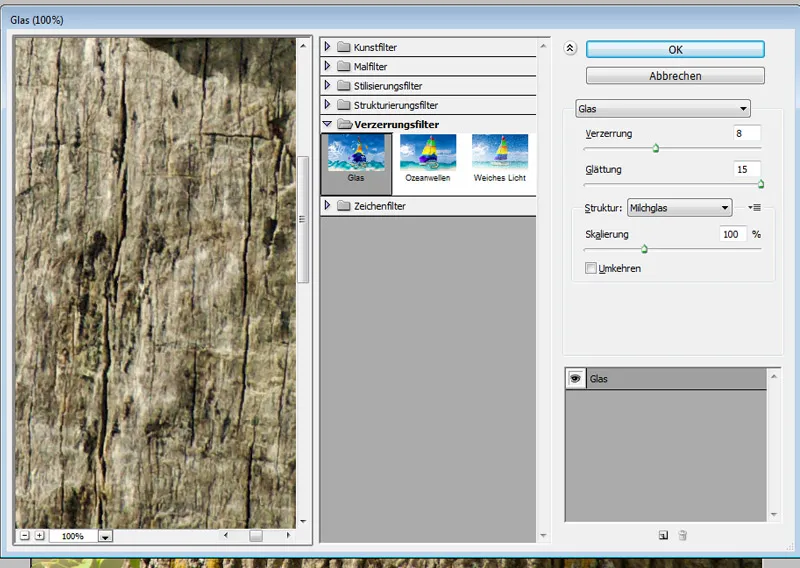This screenshot has width=800, height=568.
Task: Click the Glättung value field
Action: pos(747,169)
